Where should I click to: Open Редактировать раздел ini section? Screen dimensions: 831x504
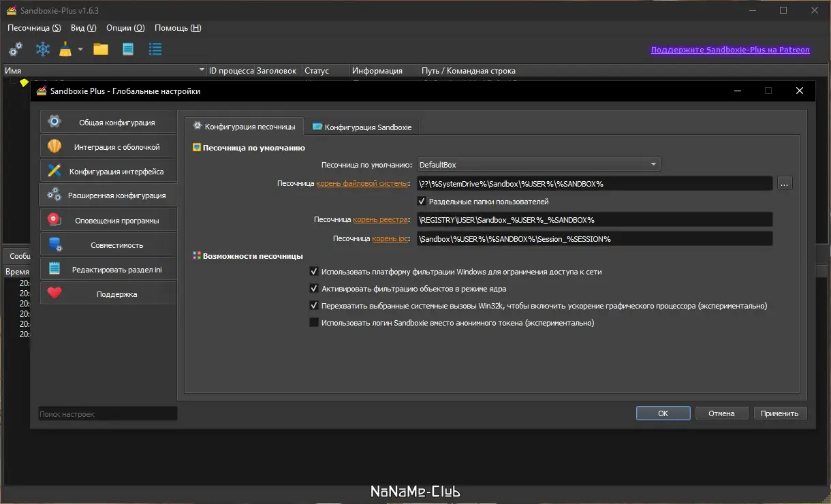[108, 270]
